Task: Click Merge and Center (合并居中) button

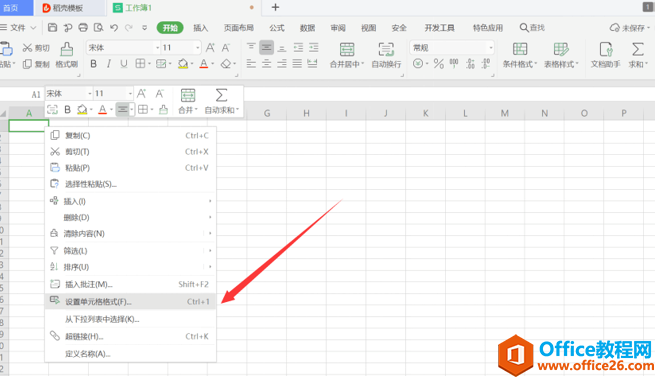Action: 347,55
